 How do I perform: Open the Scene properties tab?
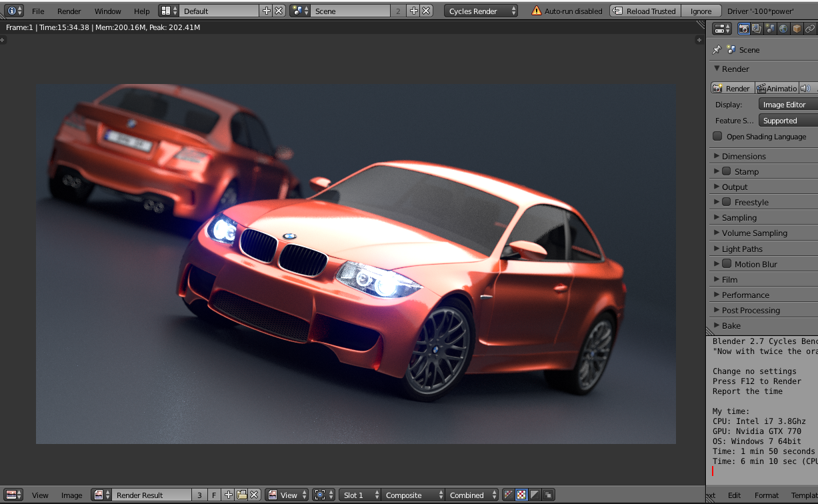pyautogui.click(x=770, y=29)
